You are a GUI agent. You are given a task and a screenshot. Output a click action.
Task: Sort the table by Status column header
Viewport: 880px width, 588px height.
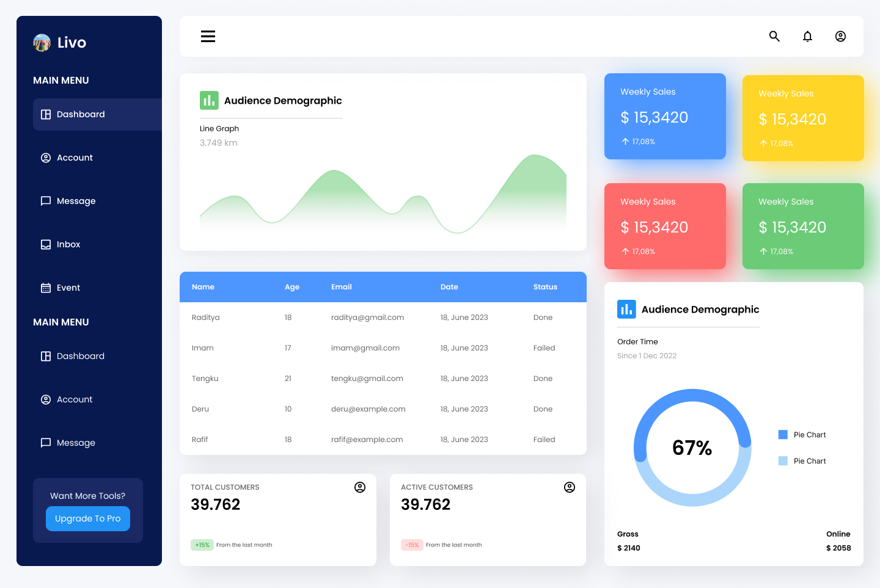coord(545,287)
